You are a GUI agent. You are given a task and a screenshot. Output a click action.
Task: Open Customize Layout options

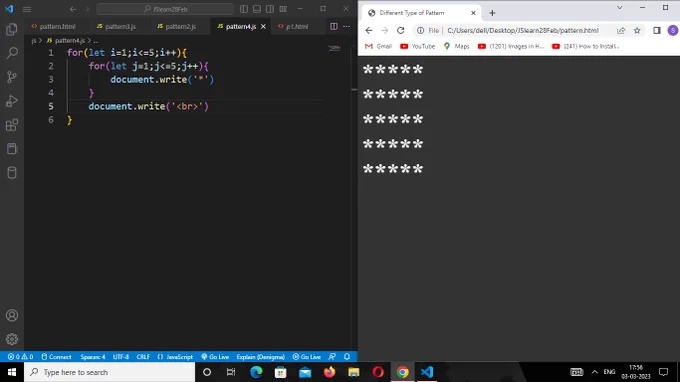283,9
